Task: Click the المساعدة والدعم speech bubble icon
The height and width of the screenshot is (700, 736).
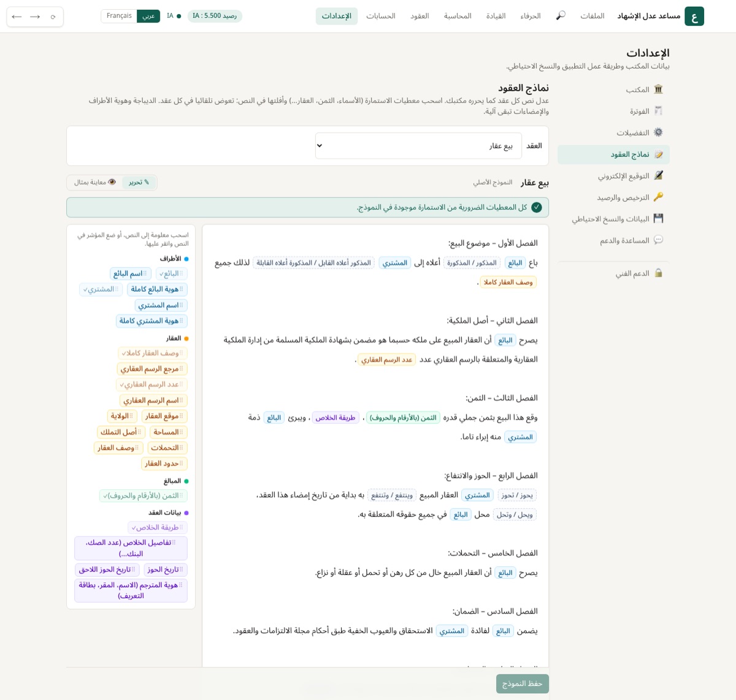Action: [x=658, y=240]
